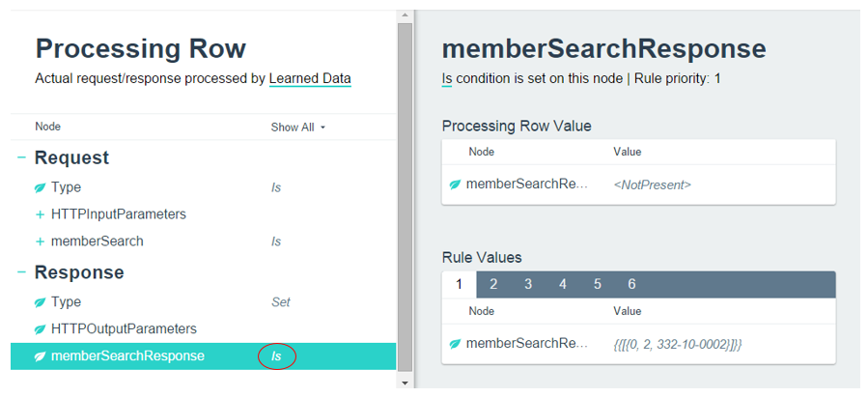868x397 pixels.
Task: Click leaf icon next to request Type
Action: [x=40, y=187]
